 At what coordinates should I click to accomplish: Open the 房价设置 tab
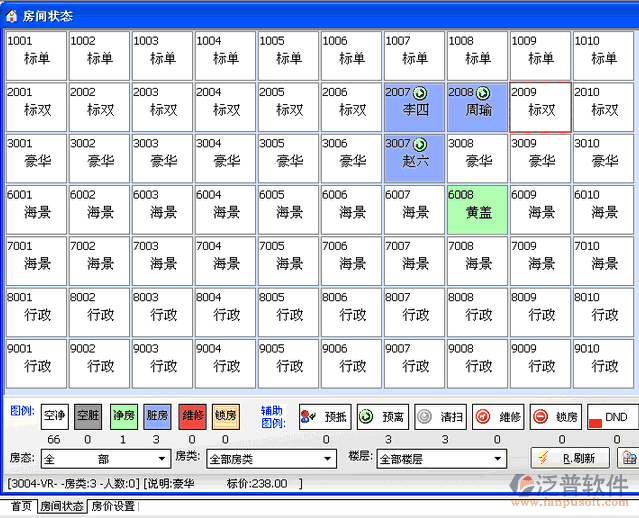coord(113,507)
